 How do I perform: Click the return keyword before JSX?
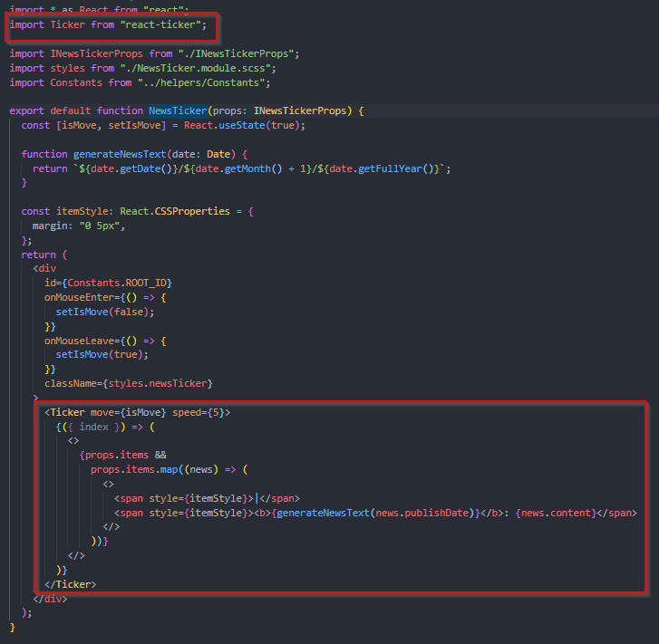[x=39, y=255]
